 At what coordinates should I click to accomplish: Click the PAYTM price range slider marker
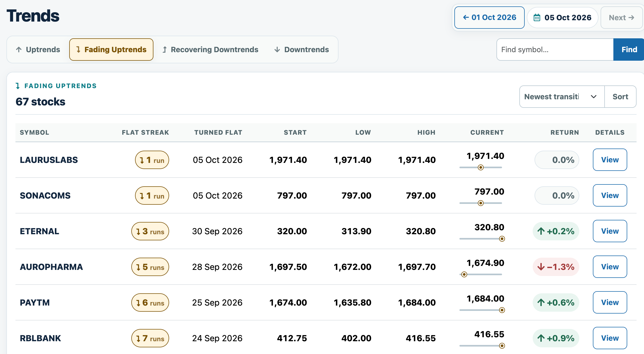click(x=502, y=310)
